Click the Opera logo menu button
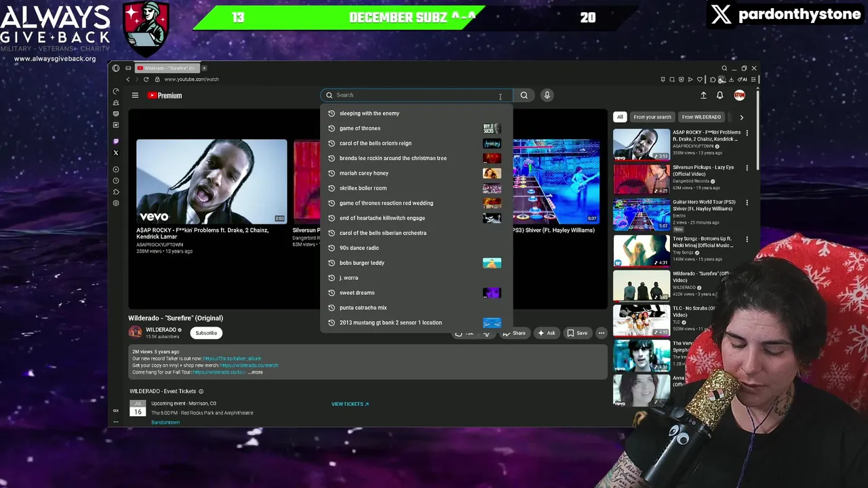Image resolution: width=868 pixels, height=488 pixels. [116, 68]
